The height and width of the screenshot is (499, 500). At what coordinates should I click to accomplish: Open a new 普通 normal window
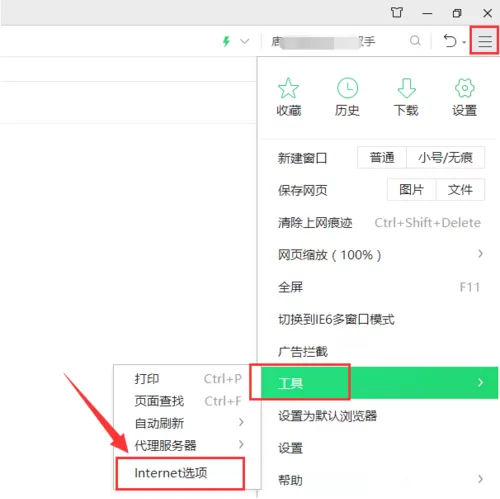tap(382, 157)
